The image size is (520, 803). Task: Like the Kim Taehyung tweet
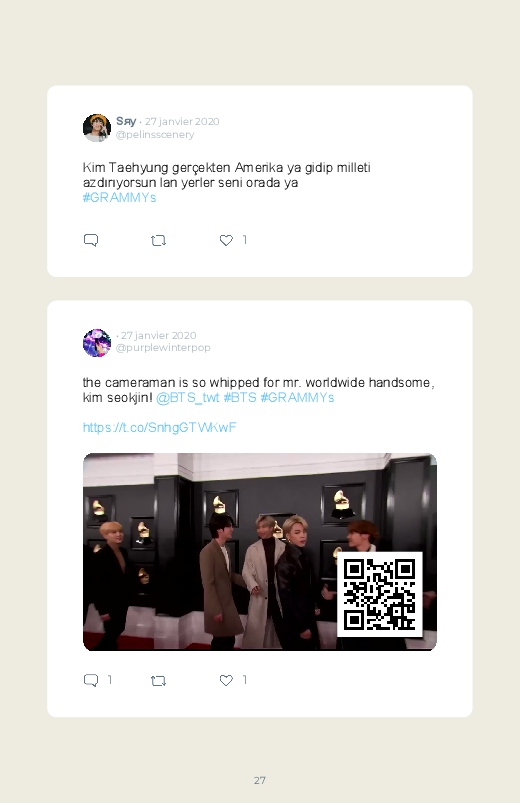(x=226, y=240)
